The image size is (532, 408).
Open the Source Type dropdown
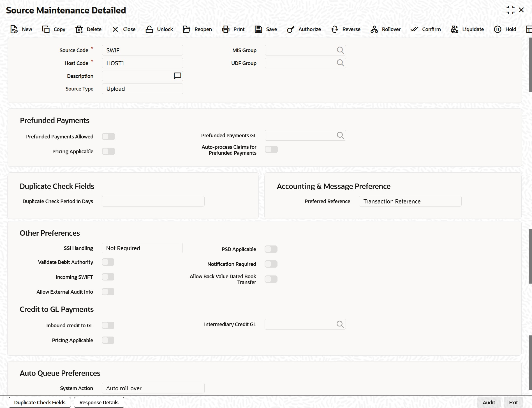tap(142, 89)
